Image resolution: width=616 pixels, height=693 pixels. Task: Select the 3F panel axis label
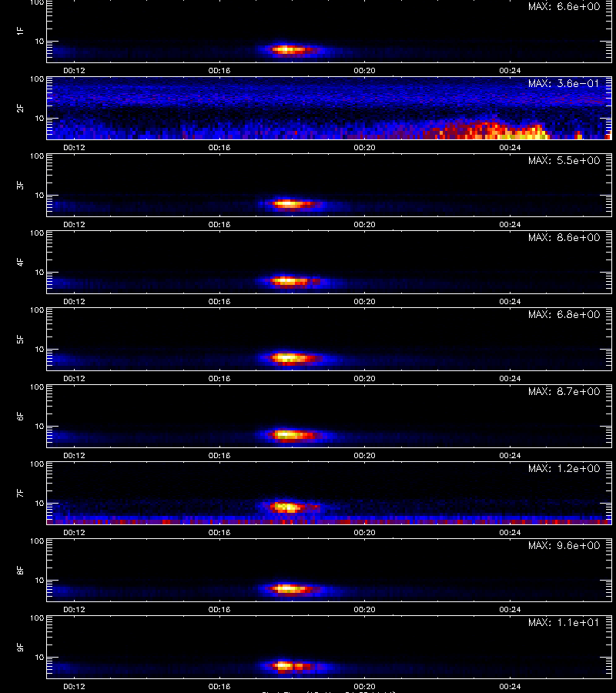[x=20, y=185]
